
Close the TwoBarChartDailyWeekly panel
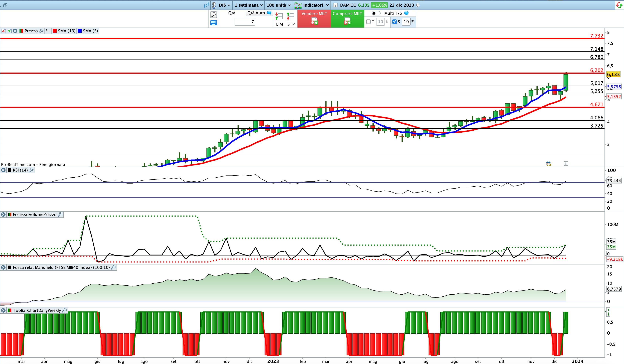coord(3,310)
